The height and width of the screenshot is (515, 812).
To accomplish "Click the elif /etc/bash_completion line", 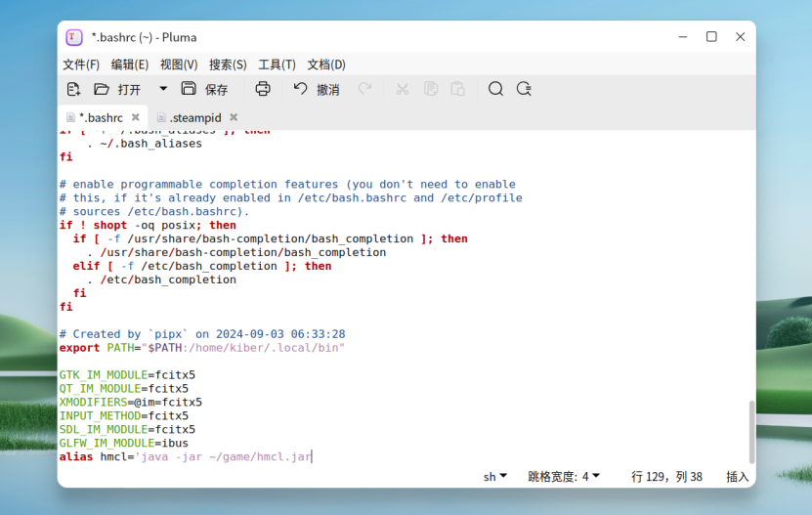I will pos(202,266).
